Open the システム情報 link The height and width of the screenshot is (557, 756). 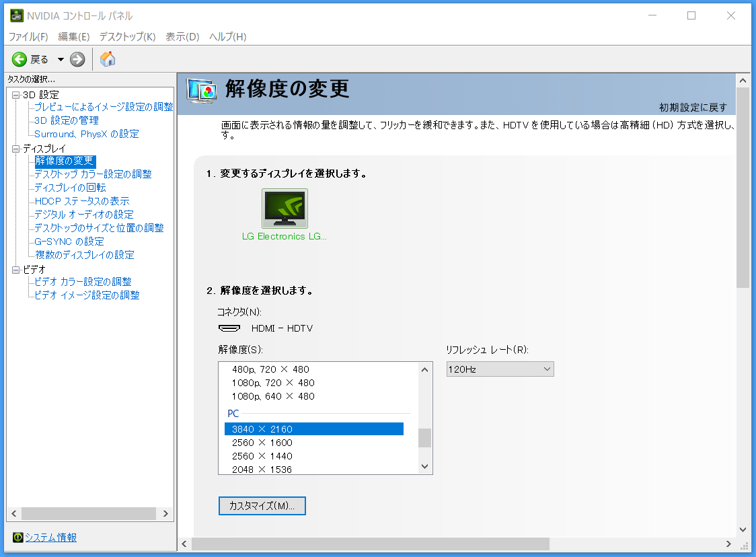50,537
